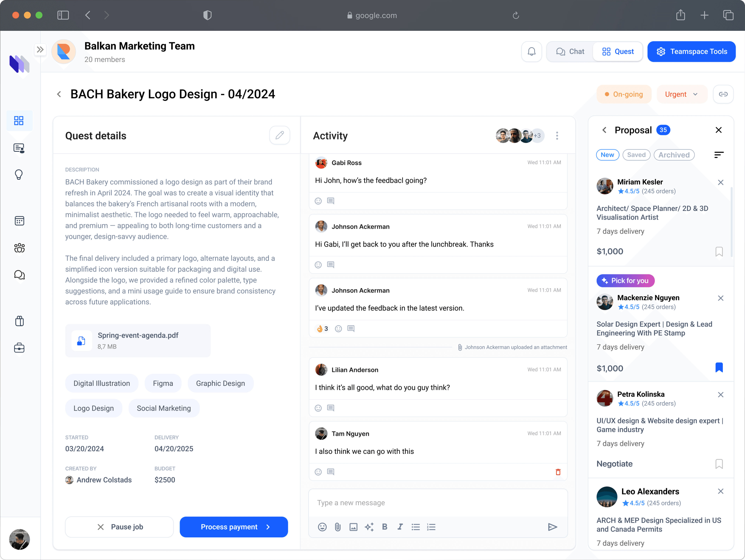Click the copy link icon beside Urgent
This screenshot has height=560, width=745.
pyautogui.click(x=723, y=94)
